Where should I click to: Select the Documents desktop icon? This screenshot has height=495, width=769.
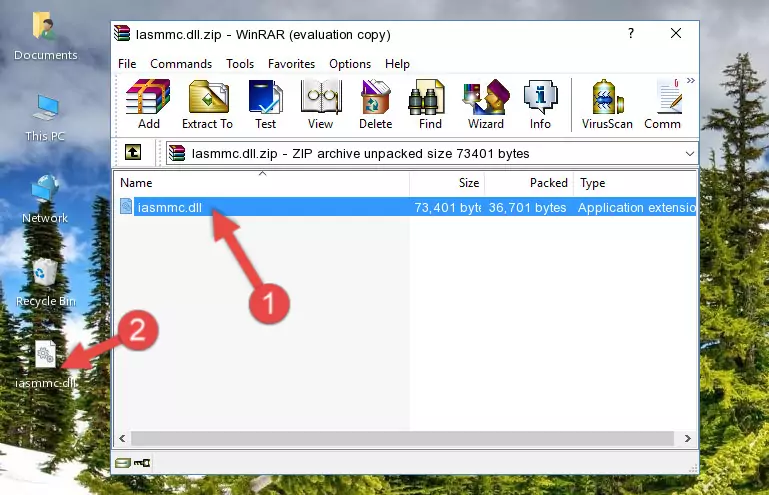tap(45, 36)
